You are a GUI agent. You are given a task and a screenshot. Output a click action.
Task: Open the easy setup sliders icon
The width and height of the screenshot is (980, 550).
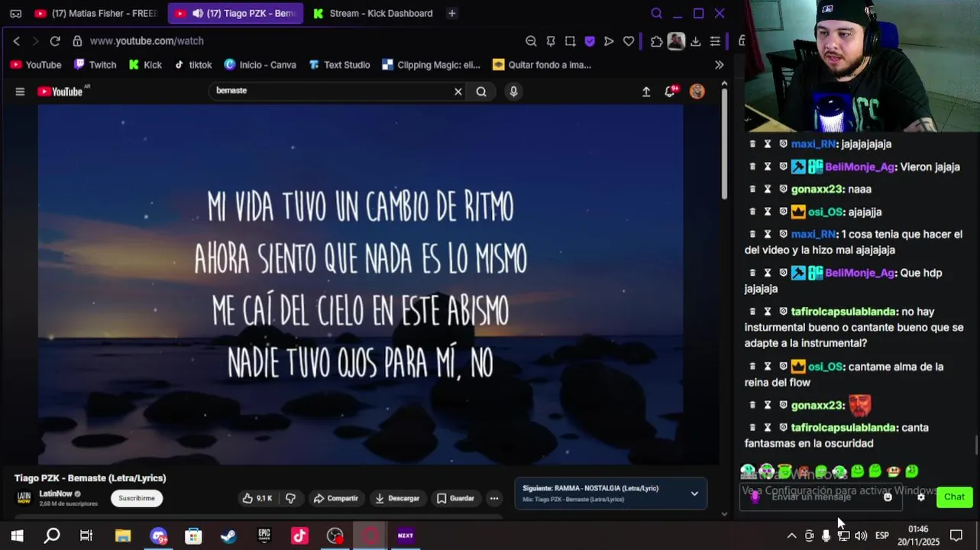(715, 41)
